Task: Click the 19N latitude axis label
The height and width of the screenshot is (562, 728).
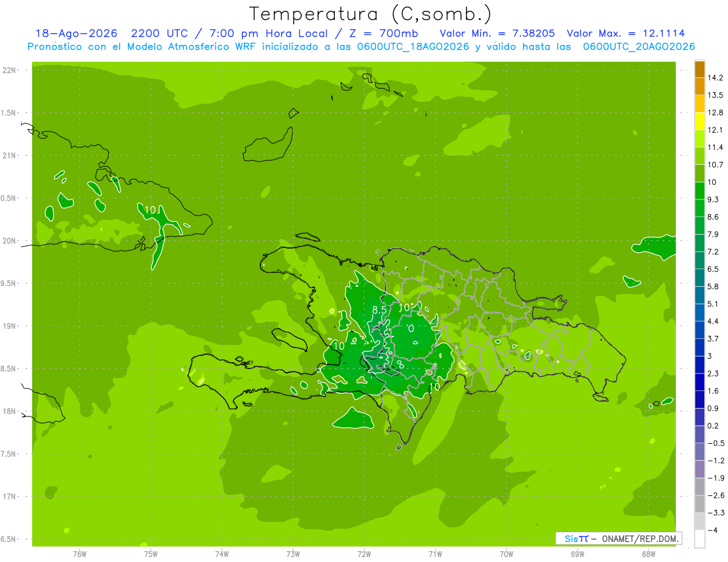Action: tap(10, 326)
